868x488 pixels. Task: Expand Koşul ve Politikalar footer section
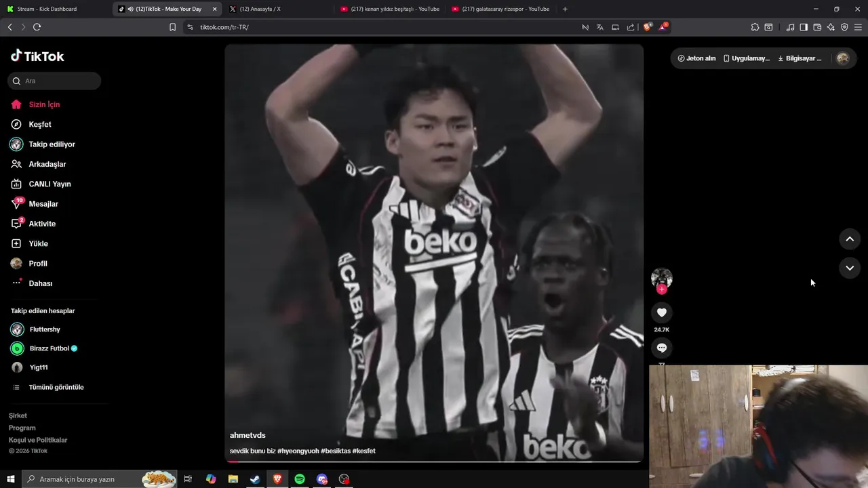pos(38,440)
